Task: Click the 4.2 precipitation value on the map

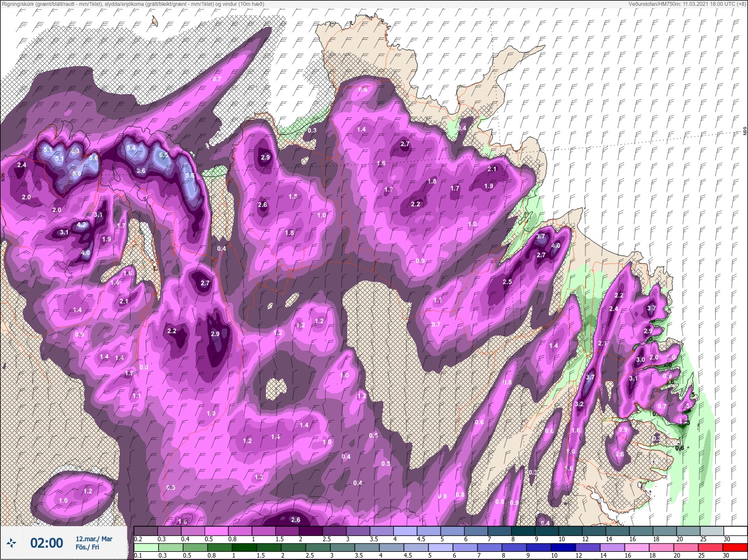Action: pyautogui.click(x=82, y=224)
